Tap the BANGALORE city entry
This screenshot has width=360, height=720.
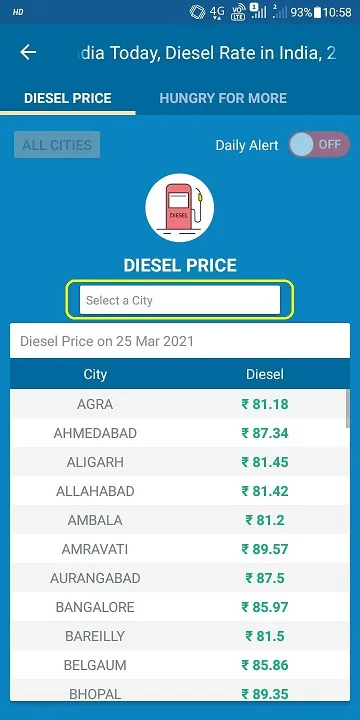[x=95, y=607]
